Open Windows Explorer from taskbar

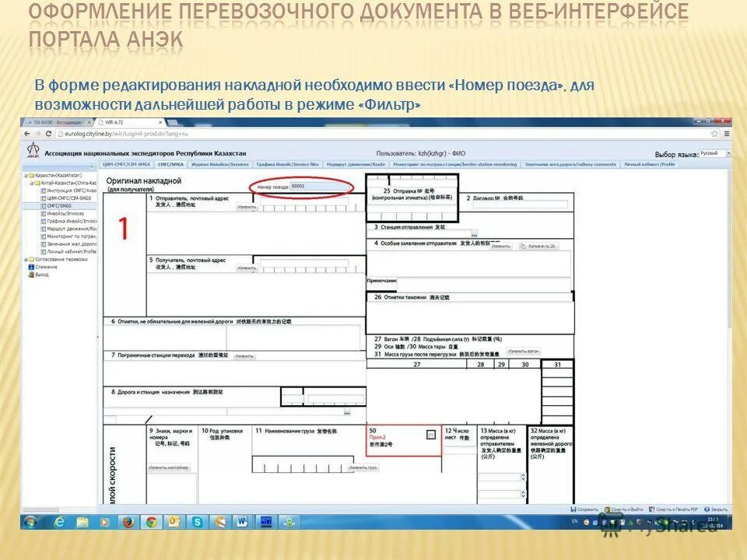[x=82, y=523]
